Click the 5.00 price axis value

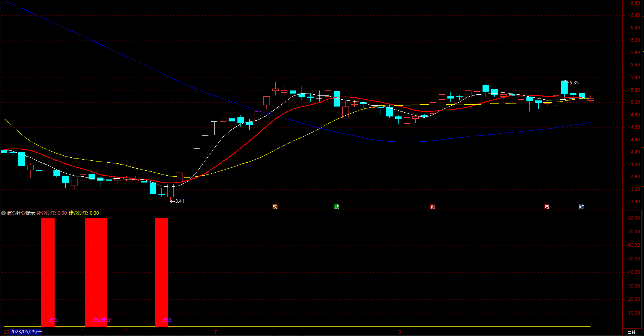click(x=635, y=102)
